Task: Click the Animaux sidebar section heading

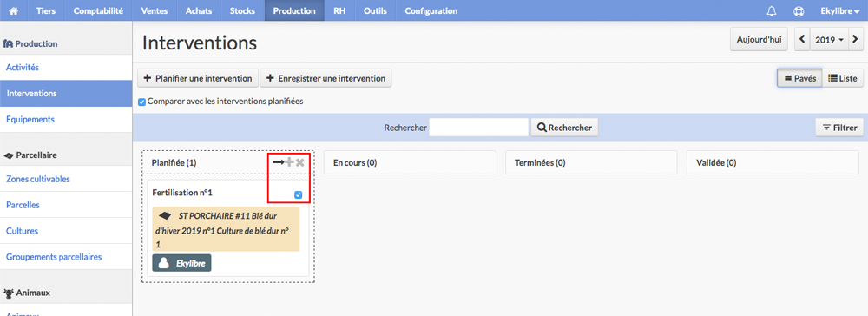Action: pyautogui.click(x=27, y=293)
